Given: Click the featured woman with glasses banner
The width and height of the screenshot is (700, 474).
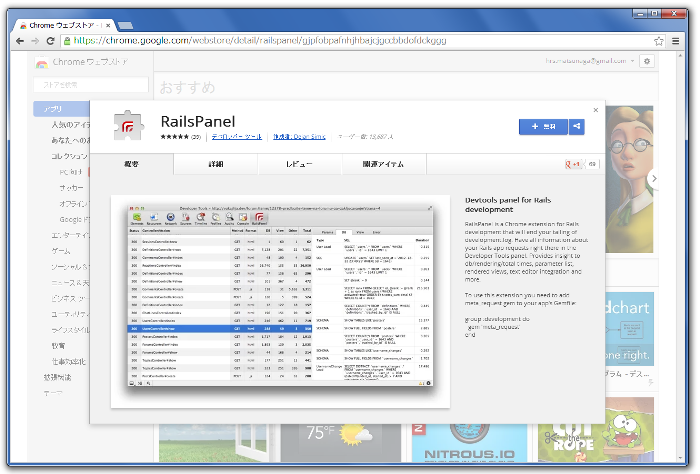Looking at the screenshot, I should coord(629,179).
